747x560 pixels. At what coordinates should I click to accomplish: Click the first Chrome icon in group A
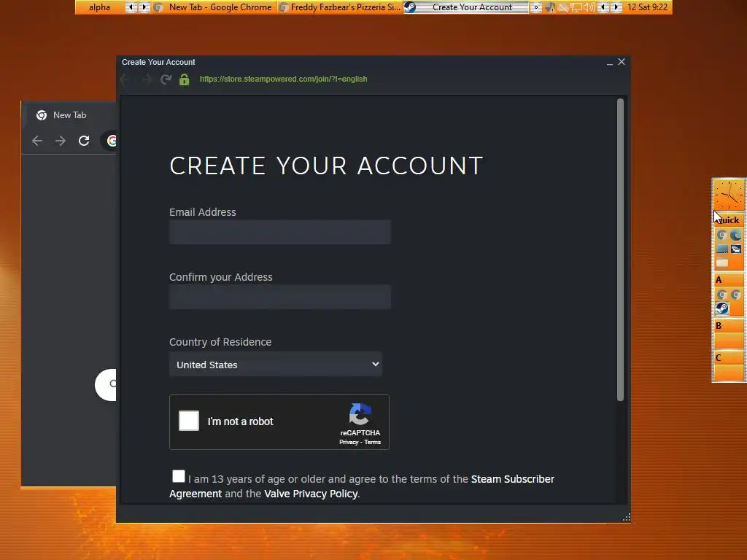point(721,295)
